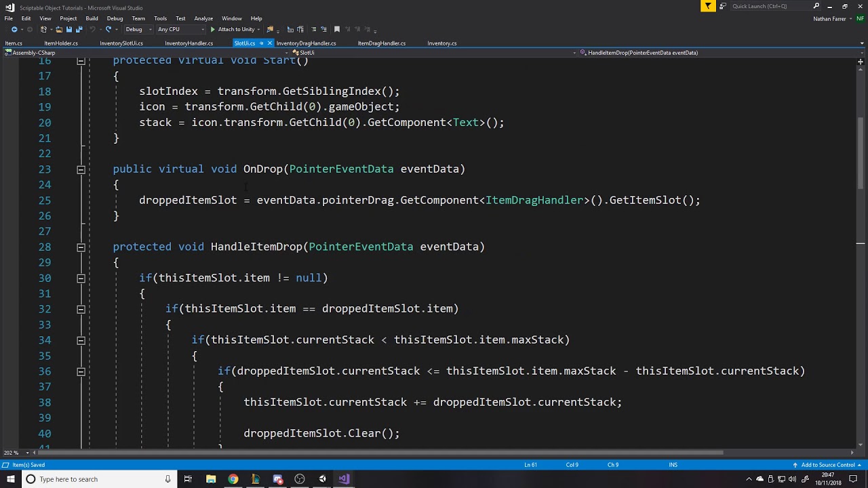Collapse the if block at line 32

pos(81,309)
